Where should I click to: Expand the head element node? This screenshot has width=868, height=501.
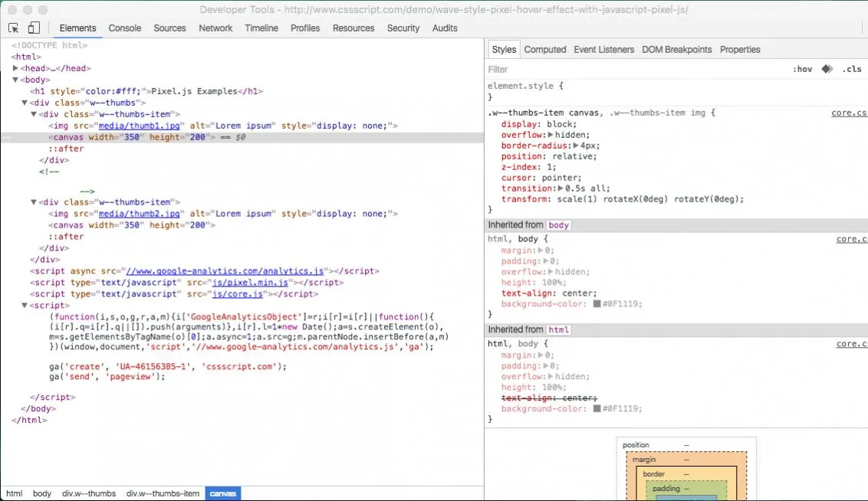(15, 68)
